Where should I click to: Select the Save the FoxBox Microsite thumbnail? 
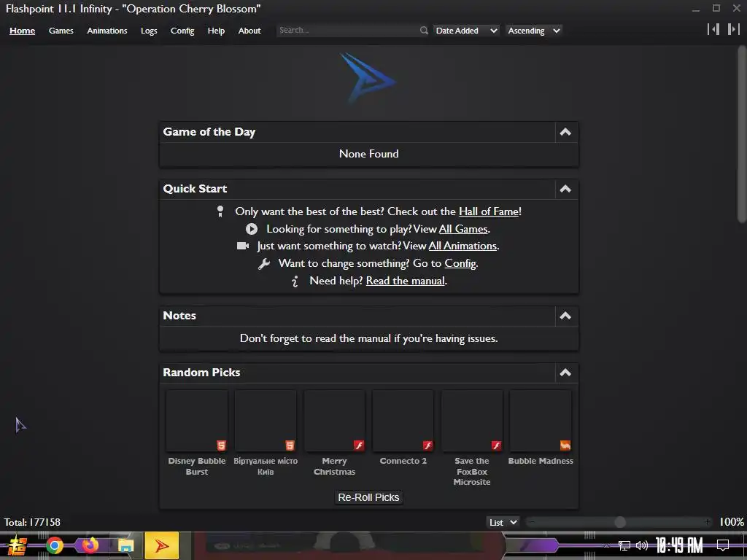pyautogui.click(x=472, y=421)
